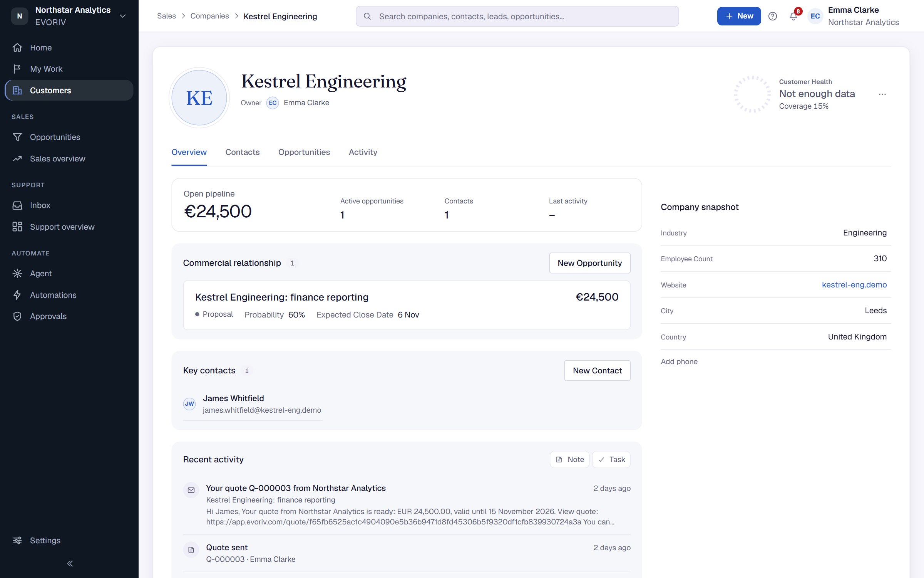924x578 pixels.
Task: Click owner Emma Clarke EC avatar
Action: tap(273, 103)
